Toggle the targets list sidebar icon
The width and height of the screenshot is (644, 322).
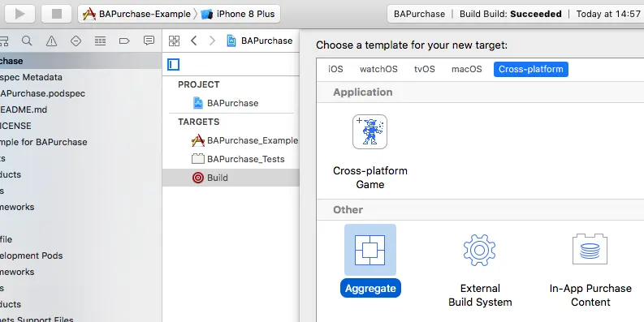click(x=173, y=64)
